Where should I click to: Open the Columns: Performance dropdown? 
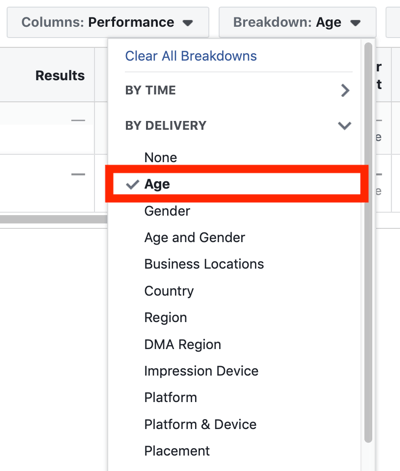108,23
